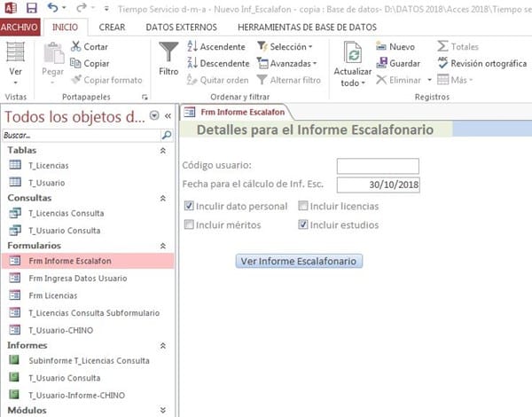This screenshot has width=532, height=417.
Task: Open the T_Usuario table
Action: click(x=46, y=183)
